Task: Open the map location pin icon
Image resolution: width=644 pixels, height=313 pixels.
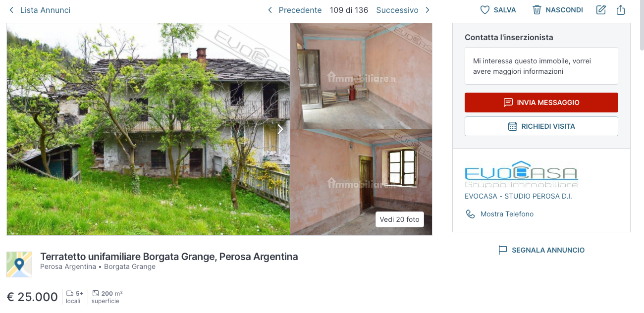Action: (19, 264)
